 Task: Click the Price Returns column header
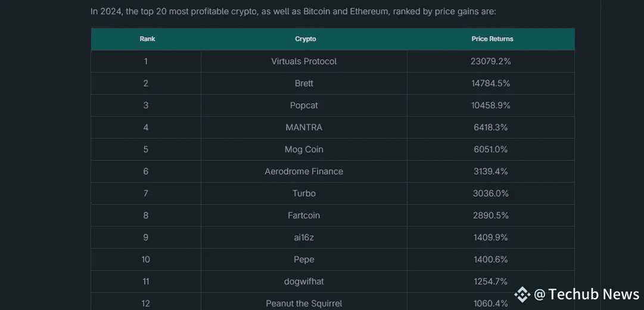492,39
